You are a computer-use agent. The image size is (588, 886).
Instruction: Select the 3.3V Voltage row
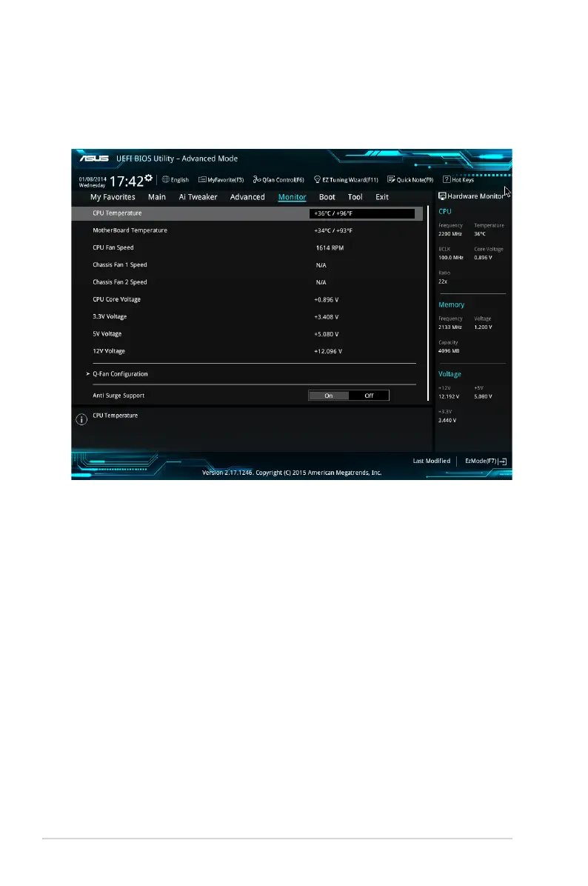tap(247, 316)
